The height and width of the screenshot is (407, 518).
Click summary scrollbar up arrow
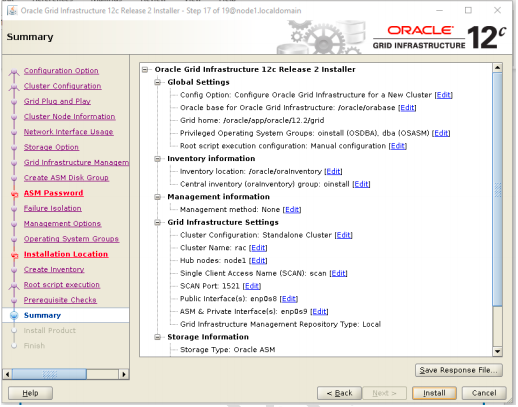click(497, 68)
